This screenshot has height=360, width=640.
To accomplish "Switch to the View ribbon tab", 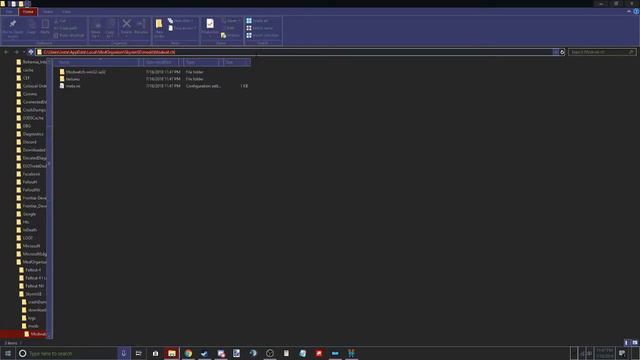I will [66, 12].
